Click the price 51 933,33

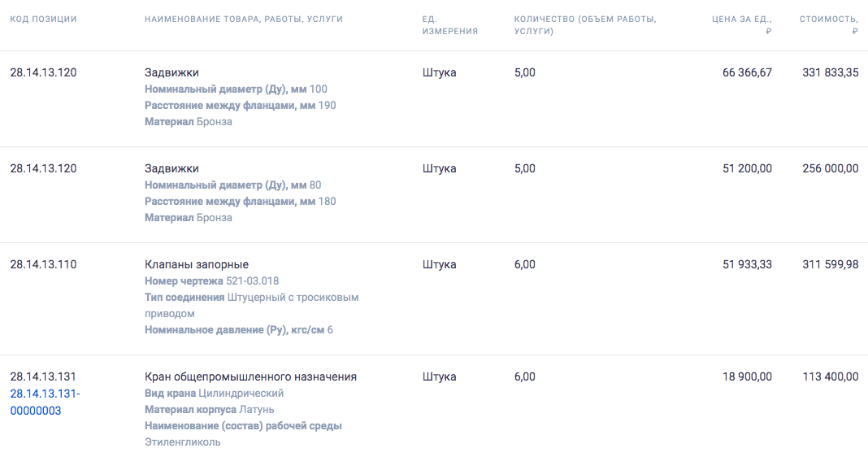pos(747,264)
